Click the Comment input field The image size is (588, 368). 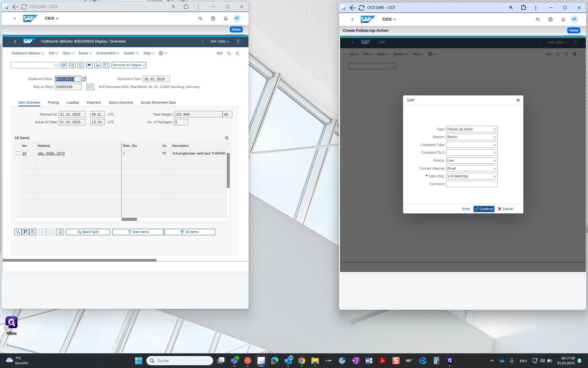(x=472, y=184)
